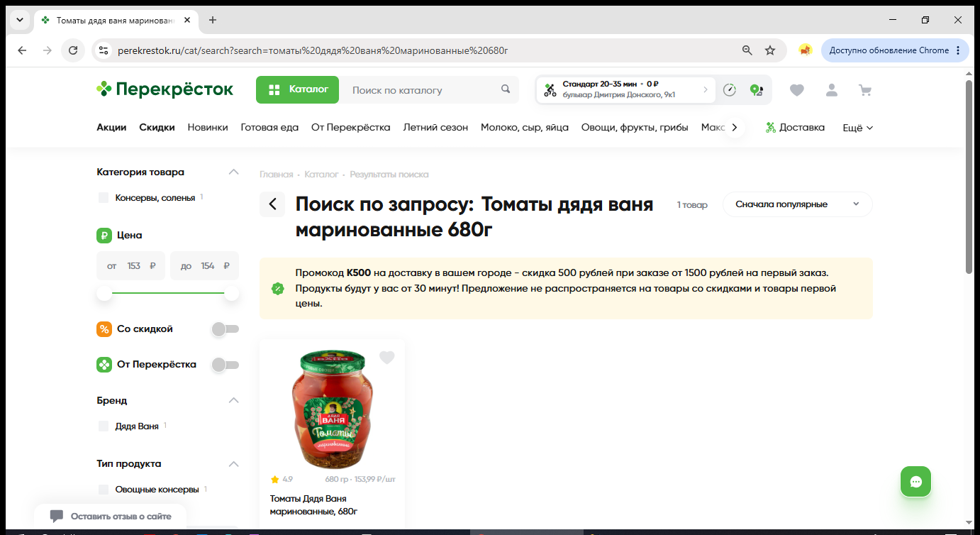Open the Акции menu item
Viewport: 980px width, 535px height.
[111, 128]
